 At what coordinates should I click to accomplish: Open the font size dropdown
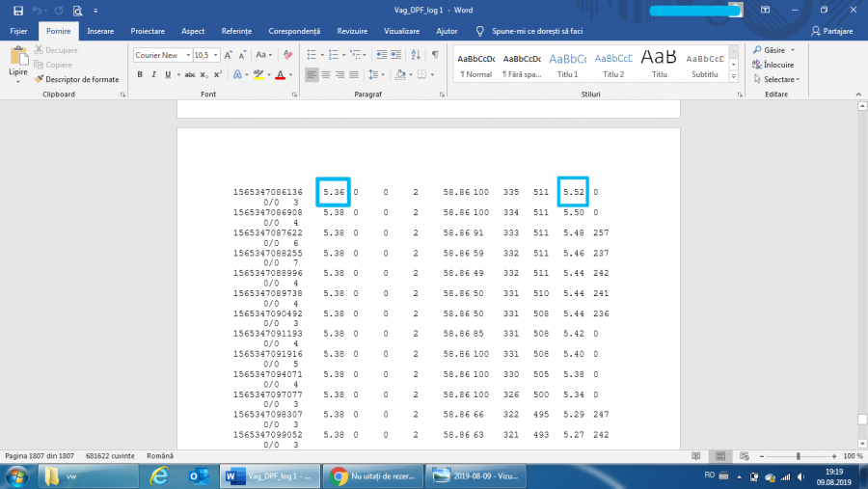tap(216, 55)
